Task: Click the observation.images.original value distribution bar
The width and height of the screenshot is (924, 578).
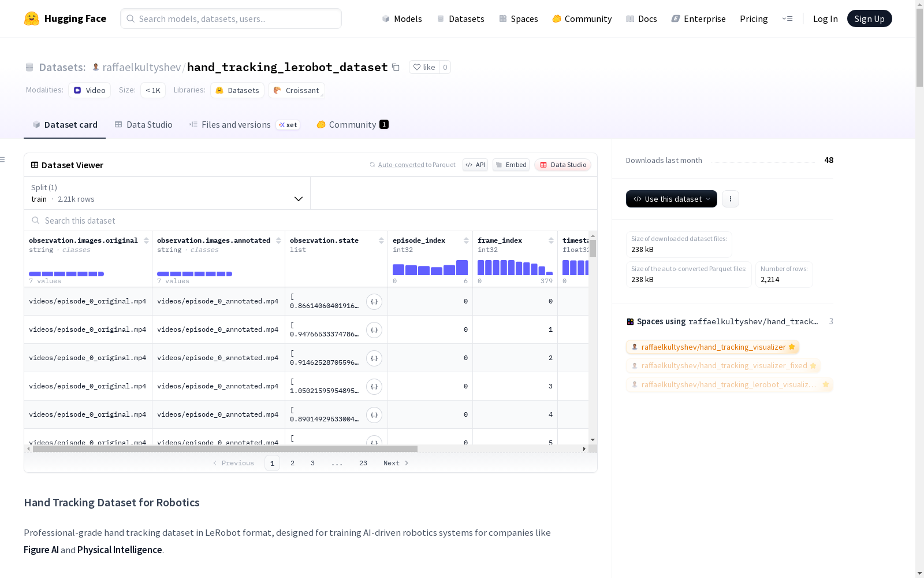Action: tap(66, 274)
